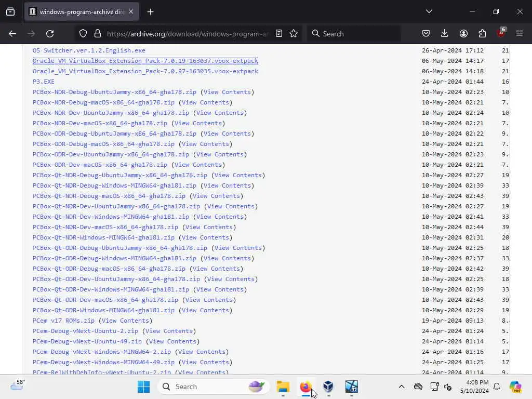Close the windows-program-archive tab
This screenshot has width=532, height=399.
click(x=131, y=12)
